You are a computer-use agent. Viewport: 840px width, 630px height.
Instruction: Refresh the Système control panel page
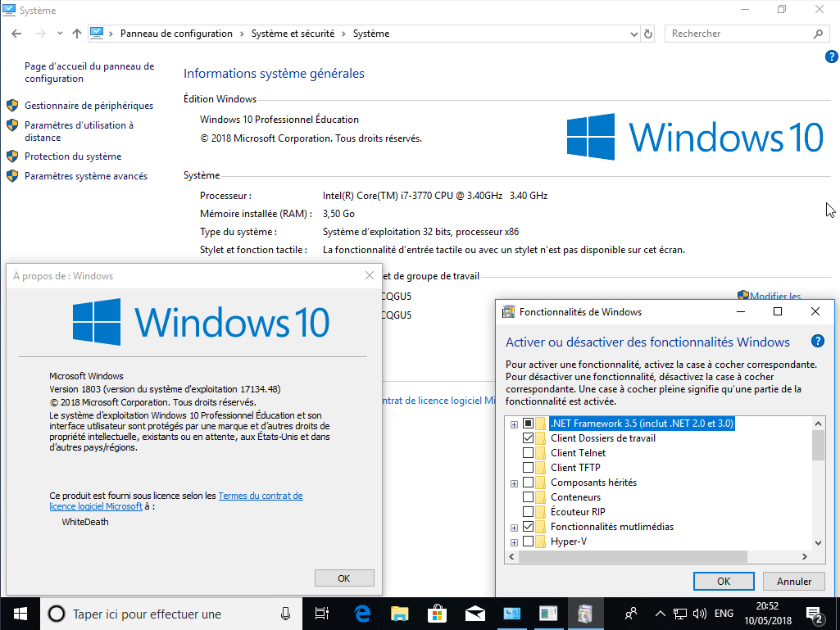pyautogui.click(x=648, y=34)
